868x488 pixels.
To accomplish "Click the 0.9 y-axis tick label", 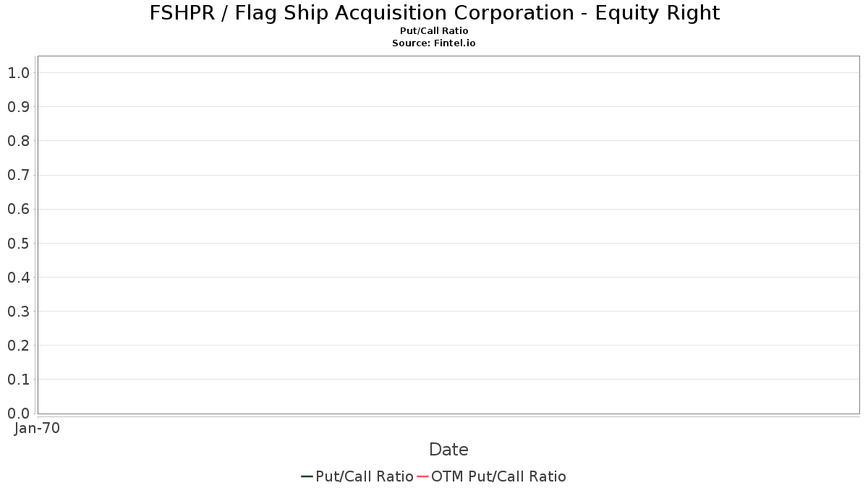I will coord(18,107).
